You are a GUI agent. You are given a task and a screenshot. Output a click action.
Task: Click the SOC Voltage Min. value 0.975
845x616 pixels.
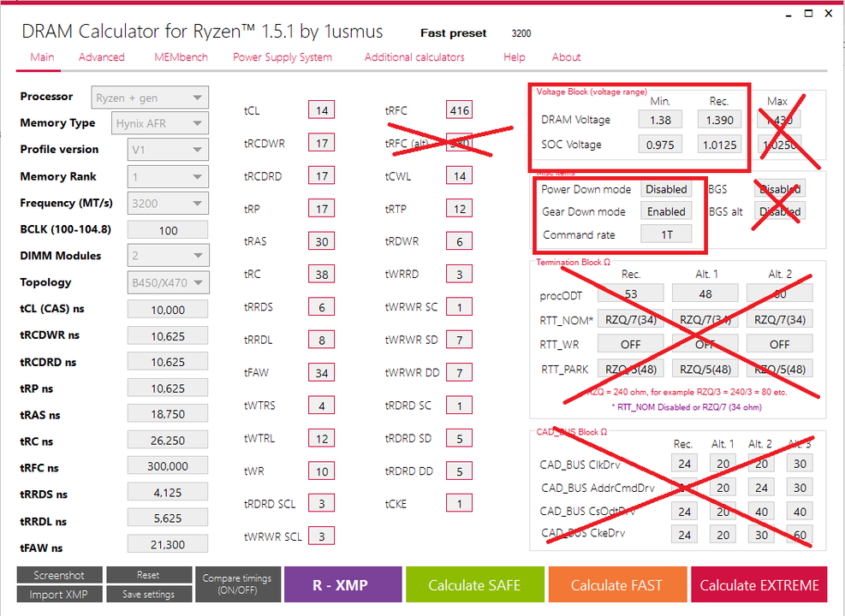tap(660, 145)
